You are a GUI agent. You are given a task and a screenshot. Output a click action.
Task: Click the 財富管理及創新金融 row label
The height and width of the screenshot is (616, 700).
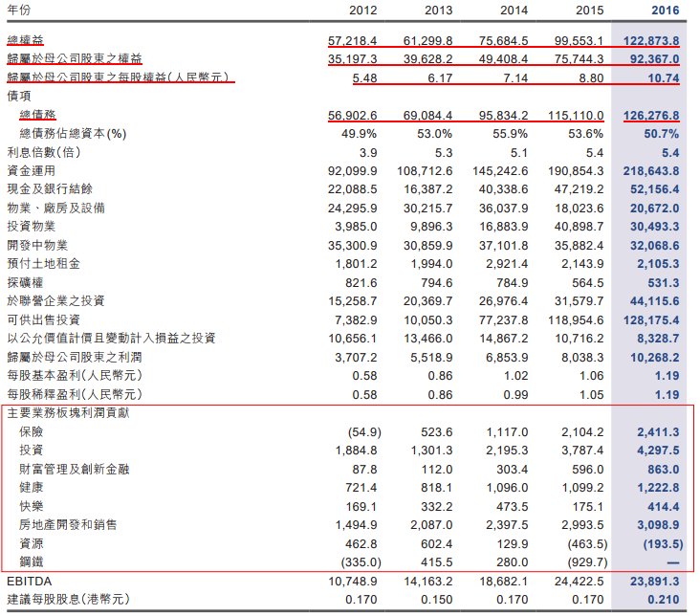pos(69,469)
